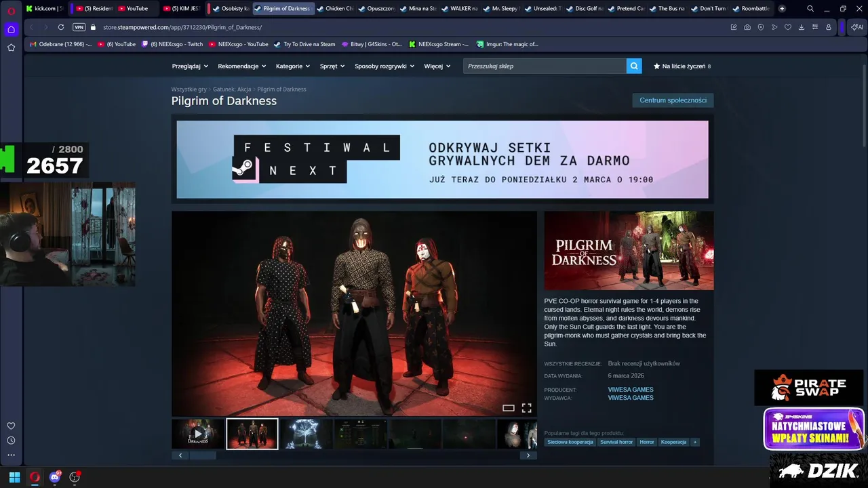868x488 pixels.
Task: Open sidebar heart favorites icon
Action: (11, 426)
